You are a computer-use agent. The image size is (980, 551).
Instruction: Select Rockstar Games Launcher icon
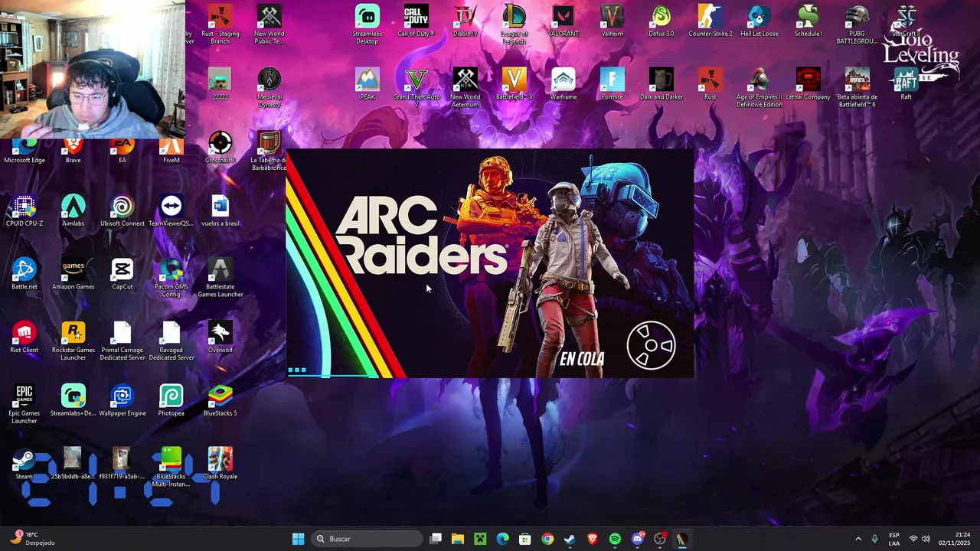click(x=73, y=341)
